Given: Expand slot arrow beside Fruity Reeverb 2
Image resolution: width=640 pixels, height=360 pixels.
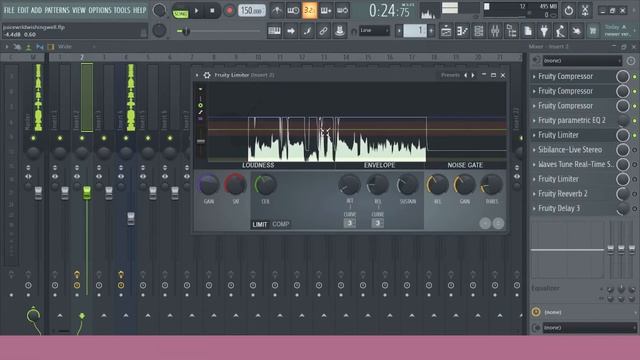Looking at the screenshot, I should click(534, 194).
